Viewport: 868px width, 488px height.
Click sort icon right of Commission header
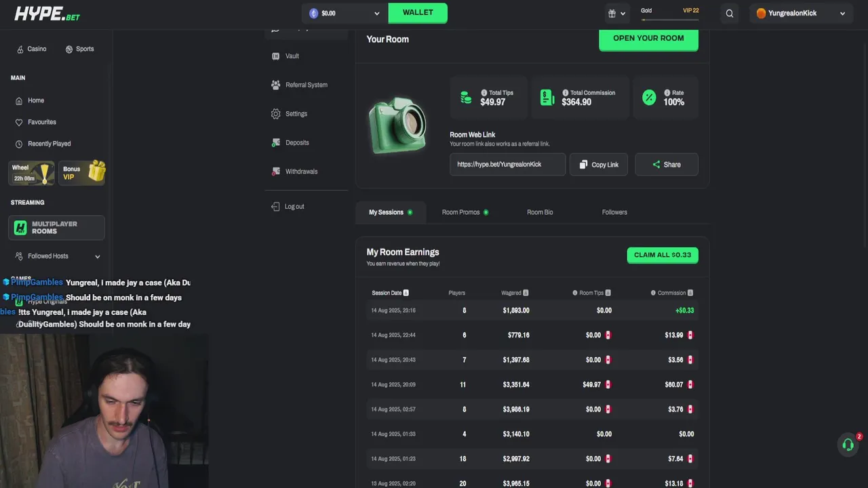tap(690, 293)
